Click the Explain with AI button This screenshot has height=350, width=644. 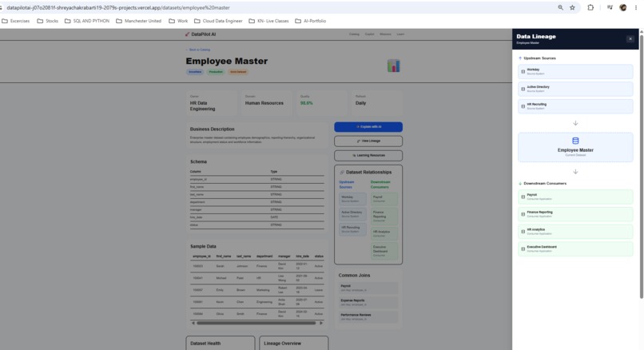[x=368, y=127]
